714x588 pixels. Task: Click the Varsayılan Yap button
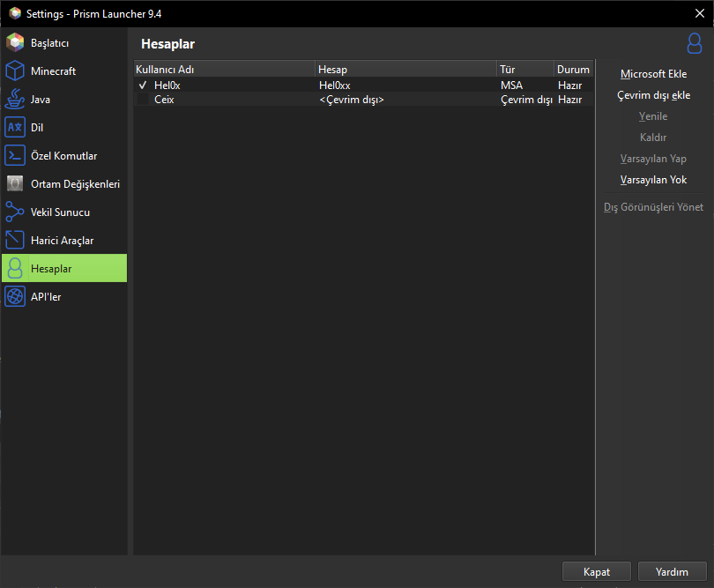tap(653, 159)
